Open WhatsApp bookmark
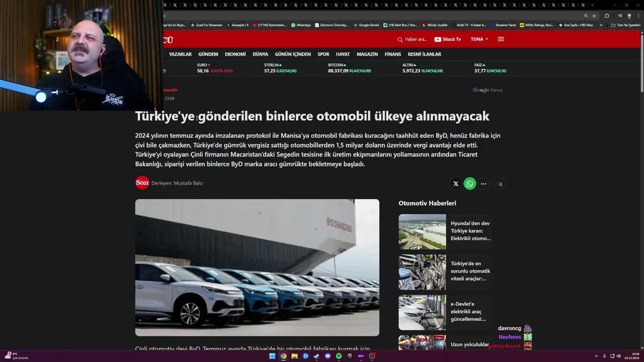 [x=301, y=25]
